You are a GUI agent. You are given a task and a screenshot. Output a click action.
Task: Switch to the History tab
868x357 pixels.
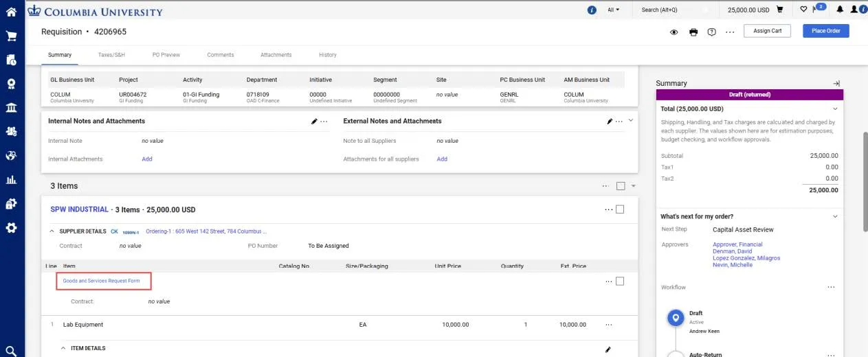click(328, 55)
